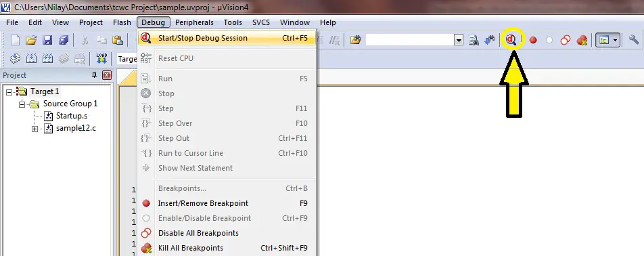644x256 pixels.
Task: Click the Start/Stop Debug Session toolbar icon
Action: click(x=511, y=40)
